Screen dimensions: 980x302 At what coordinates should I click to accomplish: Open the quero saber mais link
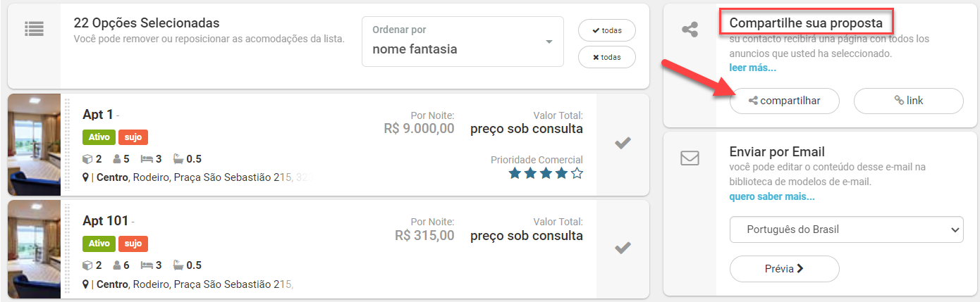(772, 196)
